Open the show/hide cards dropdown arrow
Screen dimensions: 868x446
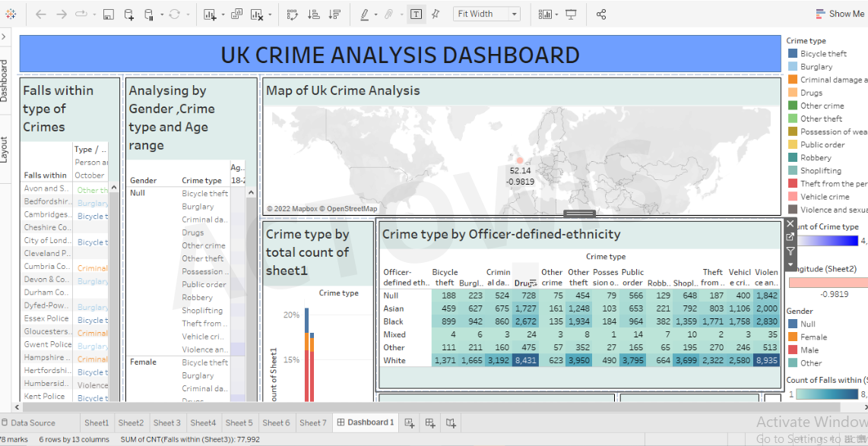pos(557,15)
